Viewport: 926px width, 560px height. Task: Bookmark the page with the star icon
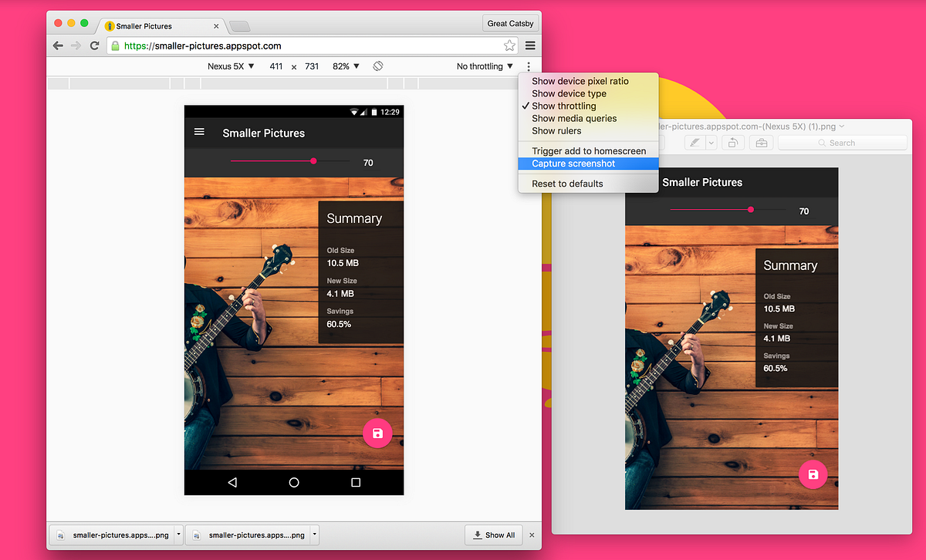tap(509, 46)
